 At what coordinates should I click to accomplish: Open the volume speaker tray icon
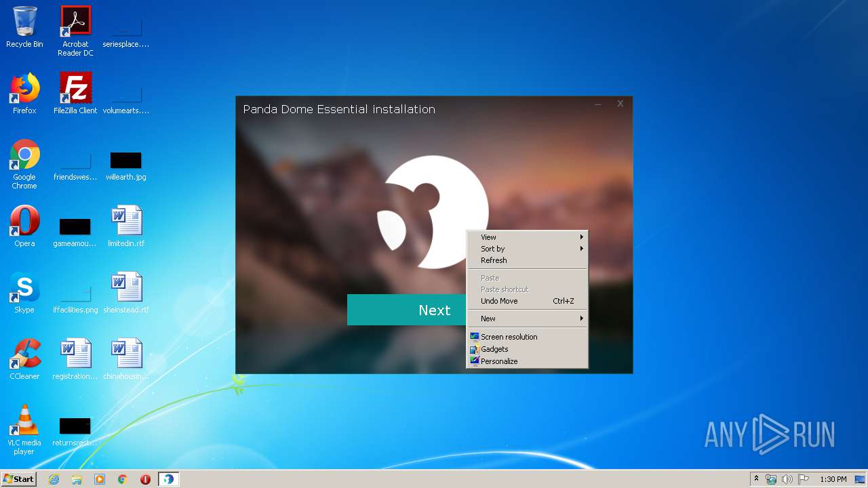coord(787,479)
